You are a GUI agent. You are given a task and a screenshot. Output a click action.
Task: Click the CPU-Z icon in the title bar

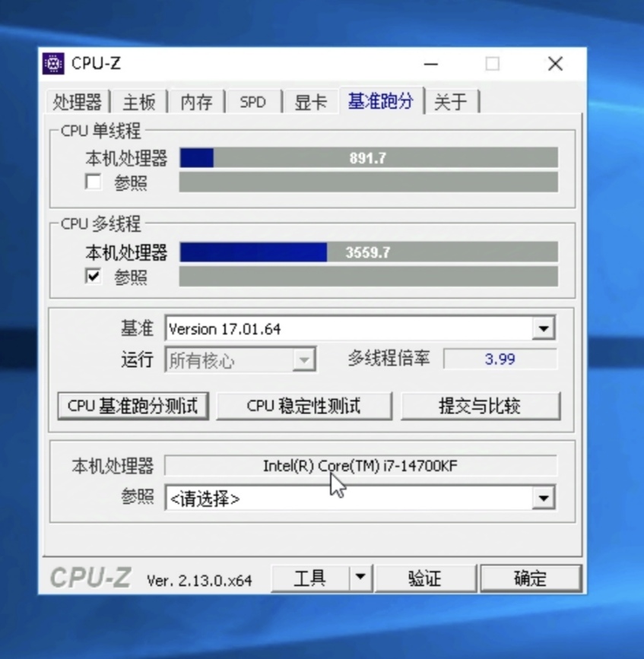(x=53, y=64)
